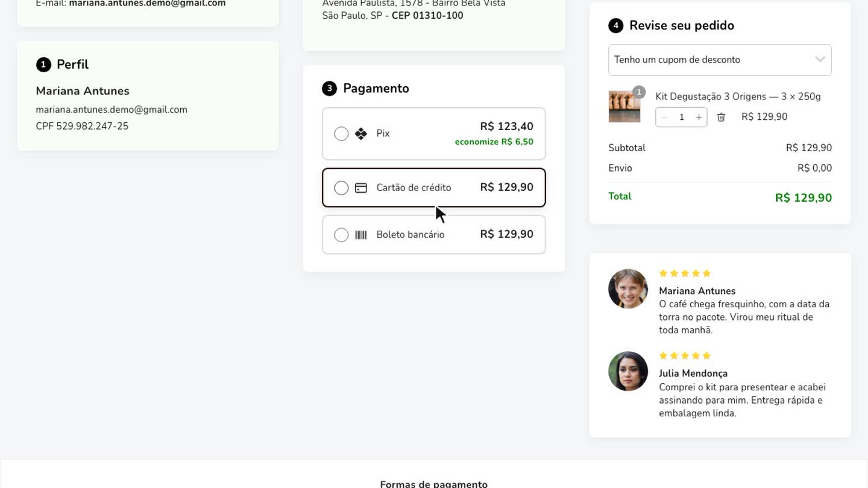
Task: Click the chevron on the coupon dropdown
Action: tap(820, 60)
